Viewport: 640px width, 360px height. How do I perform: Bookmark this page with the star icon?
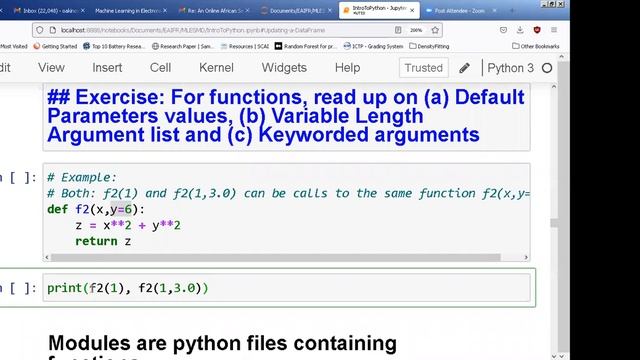coord(435,30)
